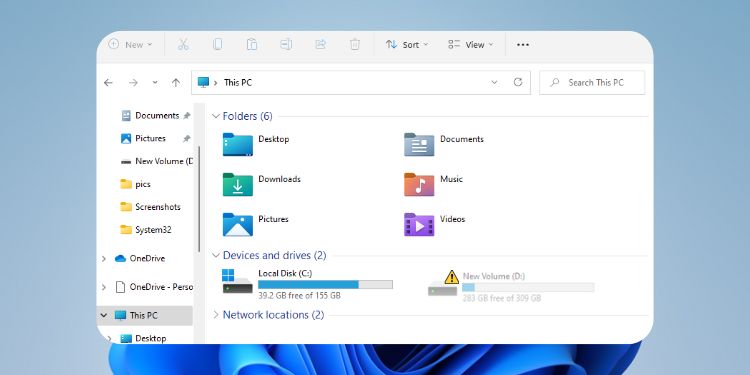Click the 'Downloads' folder label
This screenshot has width=750, height=375.
(x=279, y=179)
